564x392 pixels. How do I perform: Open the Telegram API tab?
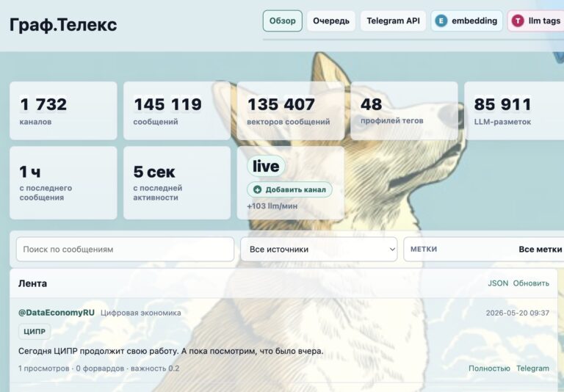tap(393, 21)
